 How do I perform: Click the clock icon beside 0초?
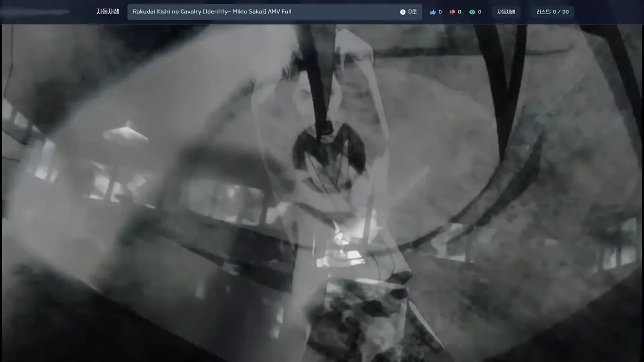[x=403, y=12]
